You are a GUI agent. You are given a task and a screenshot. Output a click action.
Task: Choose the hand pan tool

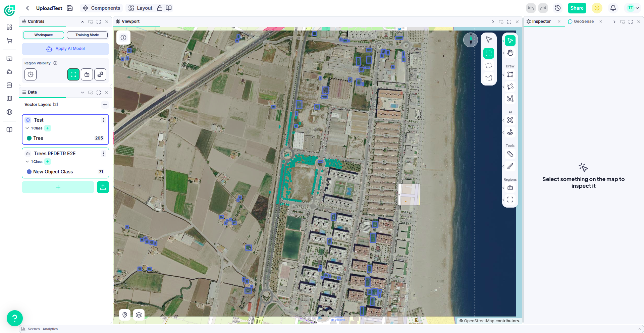pyautogui.click(x=510, y=53)
